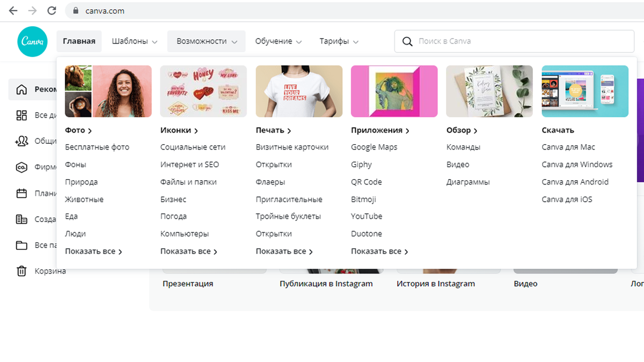Select the Рекомендации home icon in the sidebar

tap(23, 90)
